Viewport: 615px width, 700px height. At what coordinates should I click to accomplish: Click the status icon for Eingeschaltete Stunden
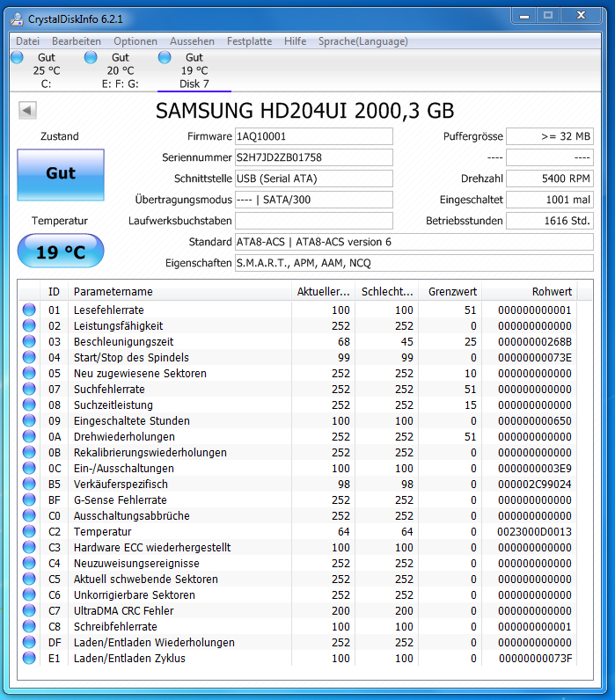[x=29, y=420]
